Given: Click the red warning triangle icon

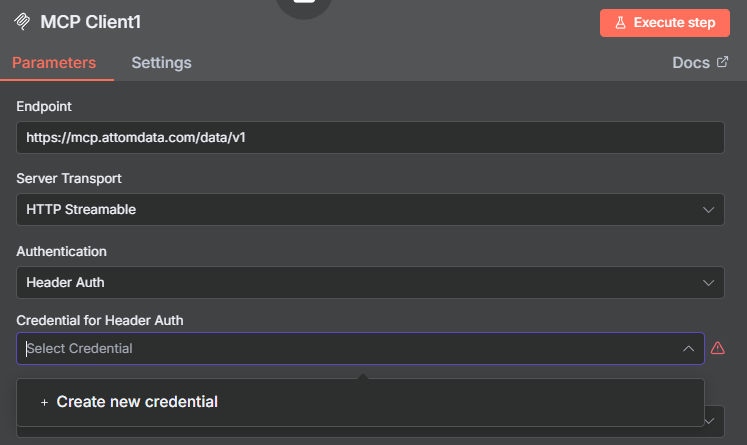Looking at the screenshot, I should 717,348.
